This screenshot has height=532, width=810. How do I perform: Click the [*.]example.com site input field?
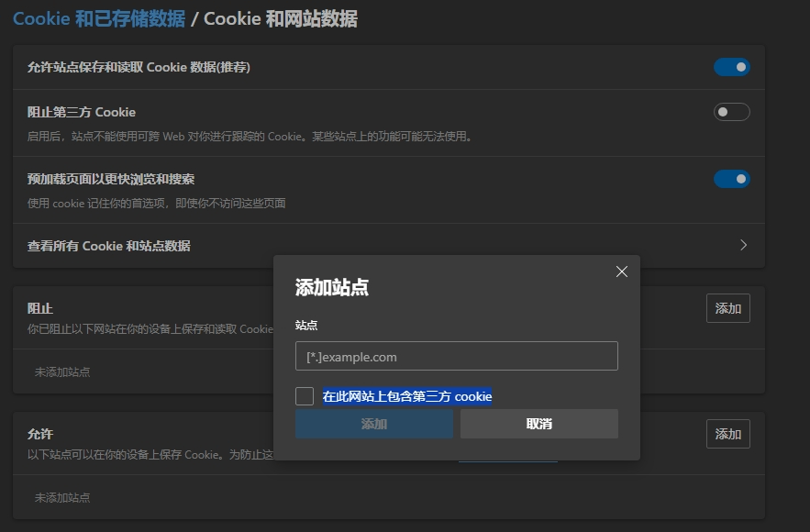pos(456,356)
